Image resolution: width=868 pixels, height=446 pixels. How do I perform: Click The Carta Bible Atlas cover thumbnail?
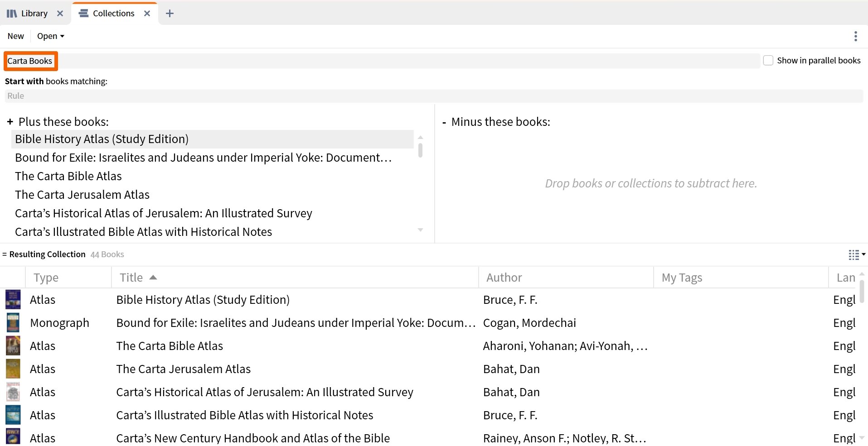[x=13, y=346]
